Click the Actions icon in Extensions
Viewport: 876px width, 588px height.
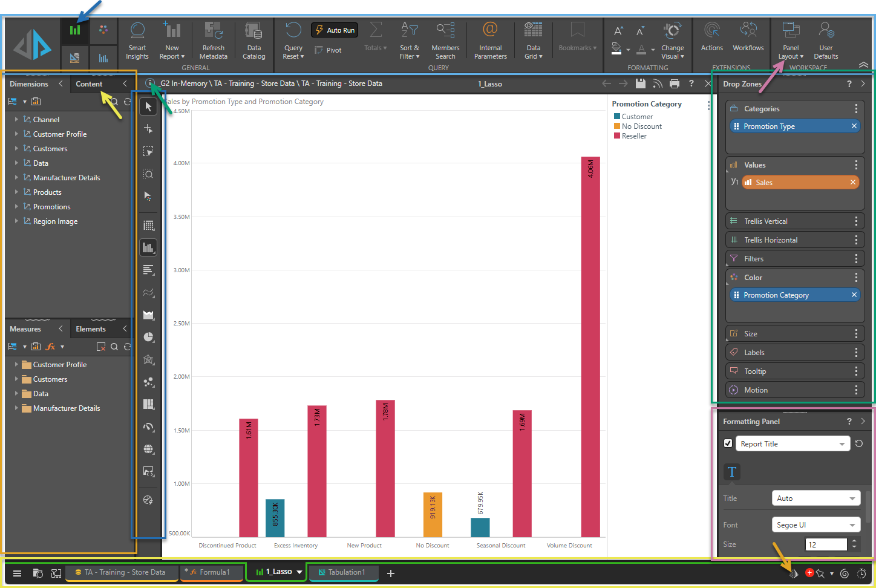(x=712, y=30)
